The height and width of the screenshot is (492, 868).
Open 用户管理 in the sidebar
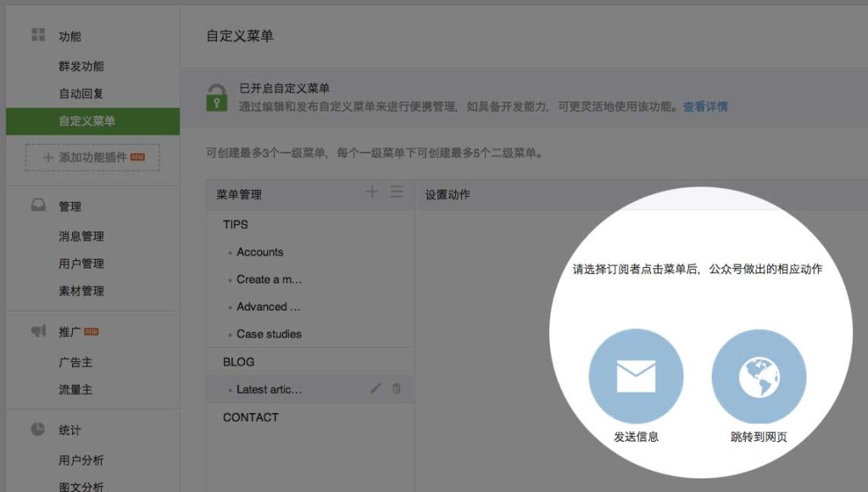(x=81, y=264)
